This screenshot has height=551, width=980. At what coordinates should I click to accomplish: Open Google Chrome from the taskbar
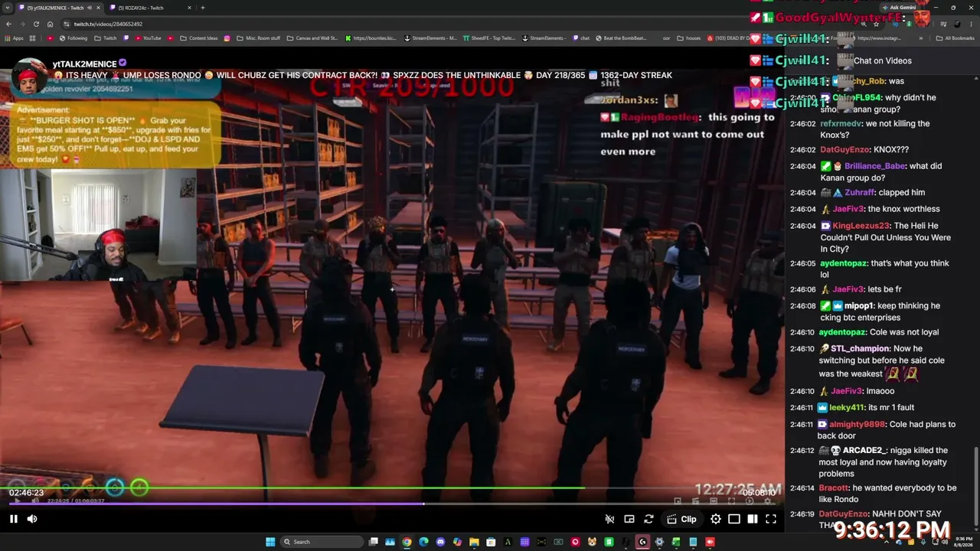[x=407, y=542]
